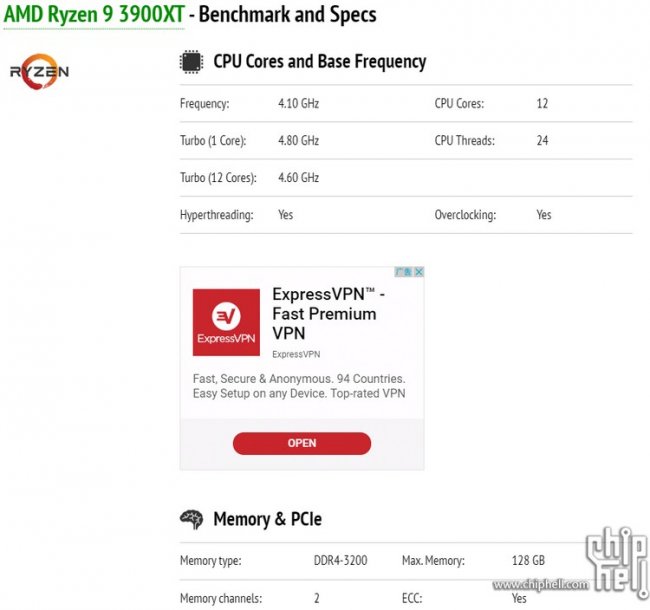Click the brain icon beside Memory & PCIe
650x610 pixels.
pos(192,520)
